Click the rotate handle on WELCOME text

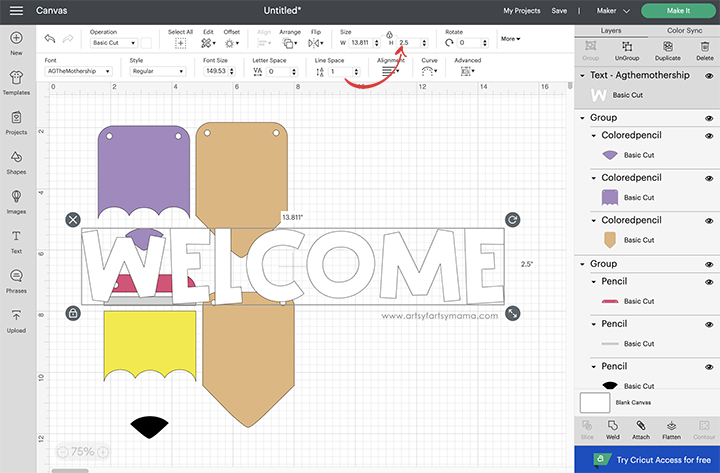512,220
